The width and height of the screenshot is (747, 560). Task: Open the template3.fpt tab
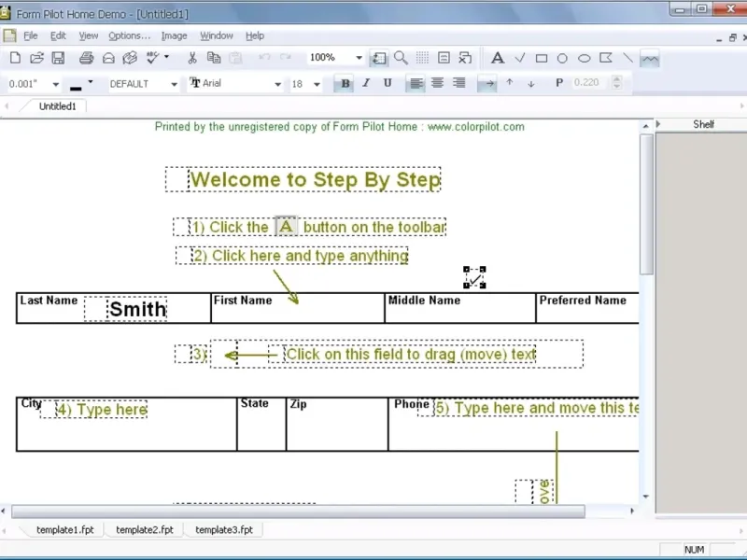click(224, 529)
